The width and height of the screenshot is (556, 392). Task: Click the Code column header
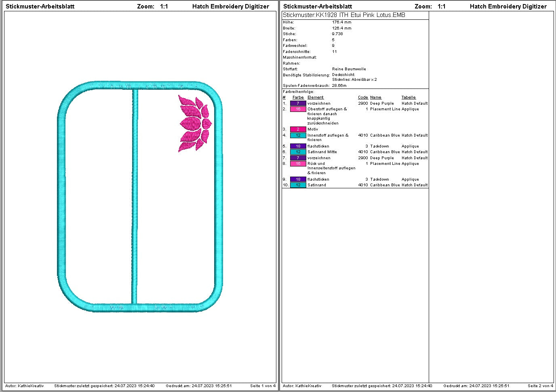[x=363, y=97]
